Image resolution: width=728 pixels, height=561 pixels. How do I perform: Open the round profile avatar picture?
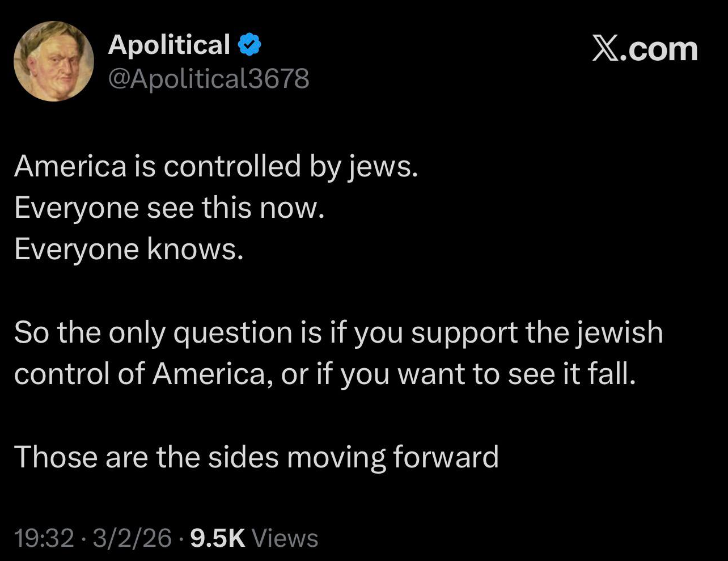tap(54, 61)
